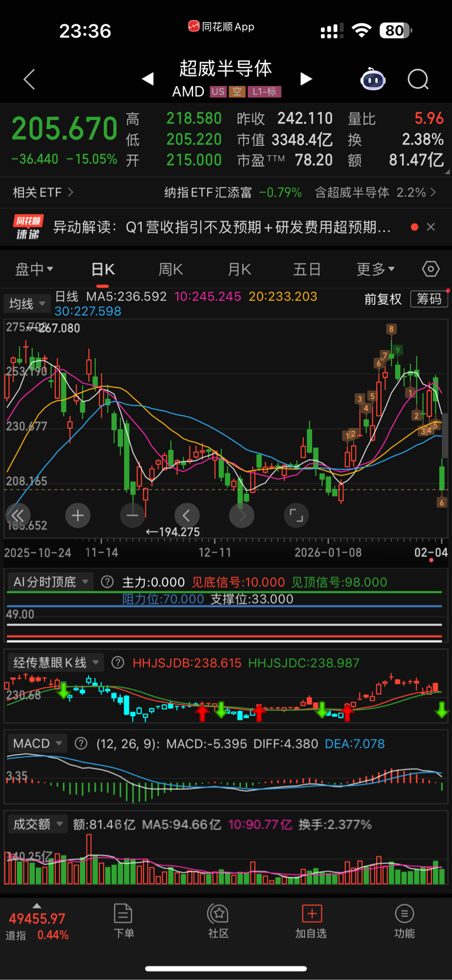Move chart left with arrow button
This screenshot has width=452, height=980.
pyautogui.click(x=187, y=516)
